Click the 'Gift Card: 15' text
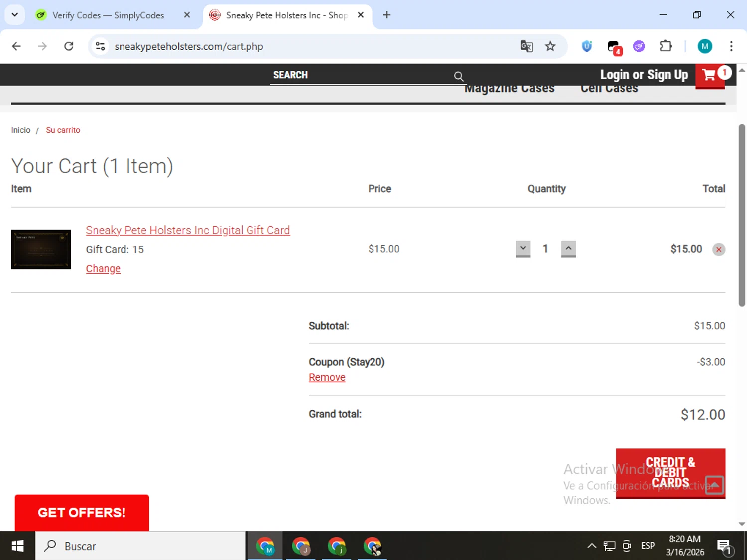747x560 pixels. 115,250
